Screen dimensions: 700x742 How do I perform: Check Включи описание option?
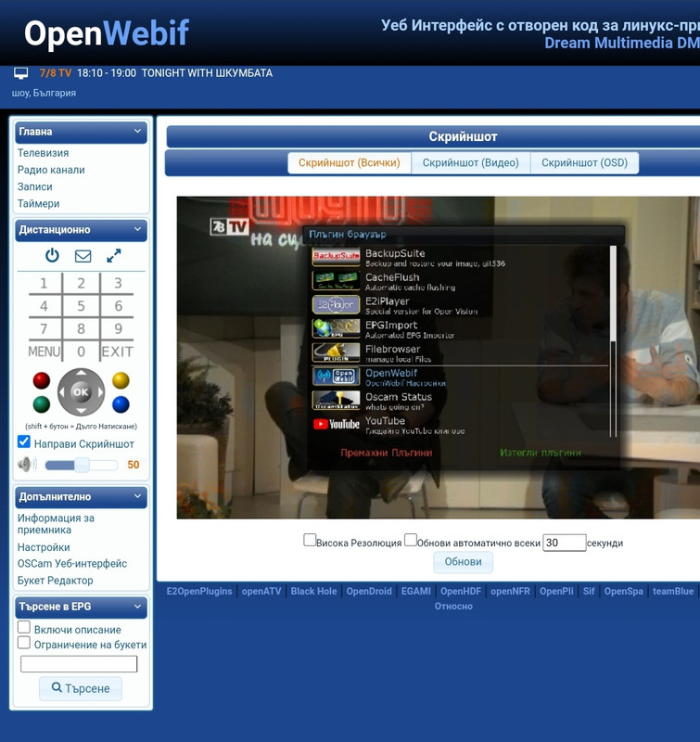[x=24, y=627]
